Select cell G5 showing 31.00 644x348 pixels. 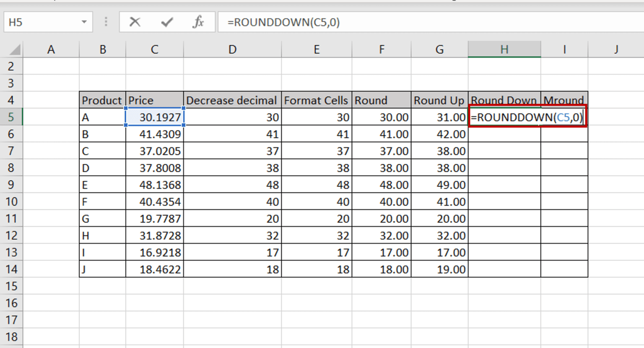click(x=439, y=117)
